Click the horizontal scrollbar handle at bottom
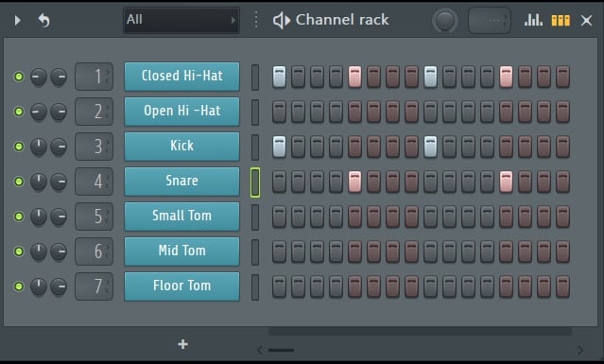This screenshot has width=604, height=364. 281,350
